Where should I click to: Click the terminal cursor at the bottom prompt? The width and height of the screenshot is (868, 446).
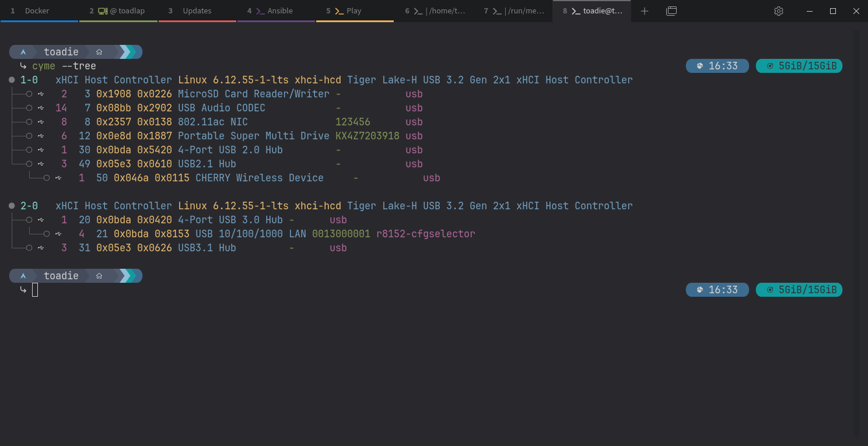35,290
